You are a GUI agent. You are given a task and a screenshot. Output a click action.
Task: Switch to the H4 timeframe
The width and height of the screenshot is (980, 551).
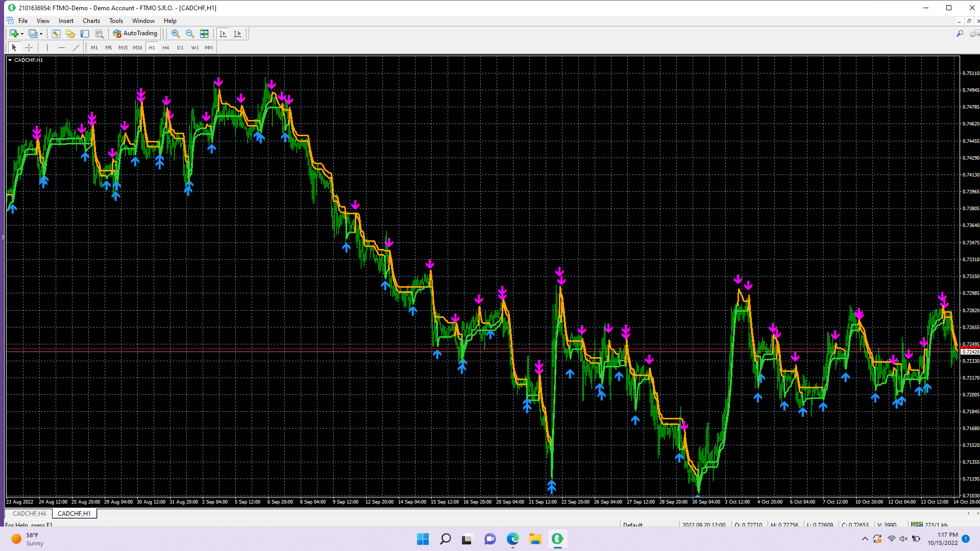tap(165, 47)
